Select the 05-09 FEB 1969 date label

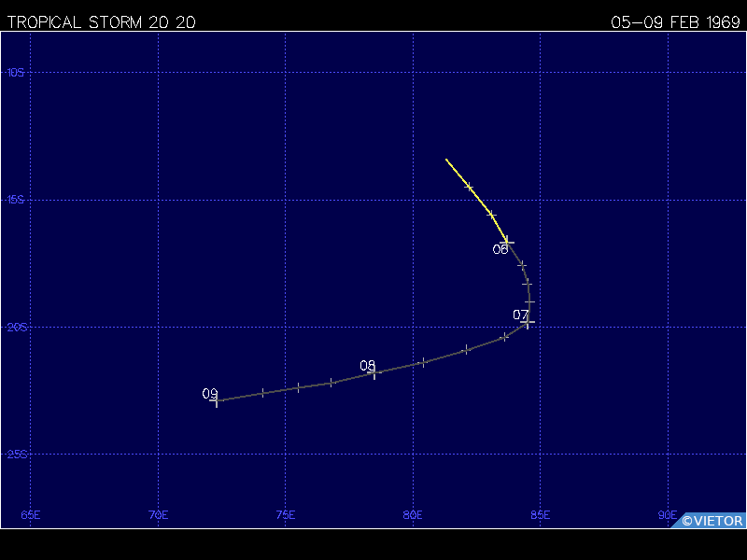tap(676, 22)
